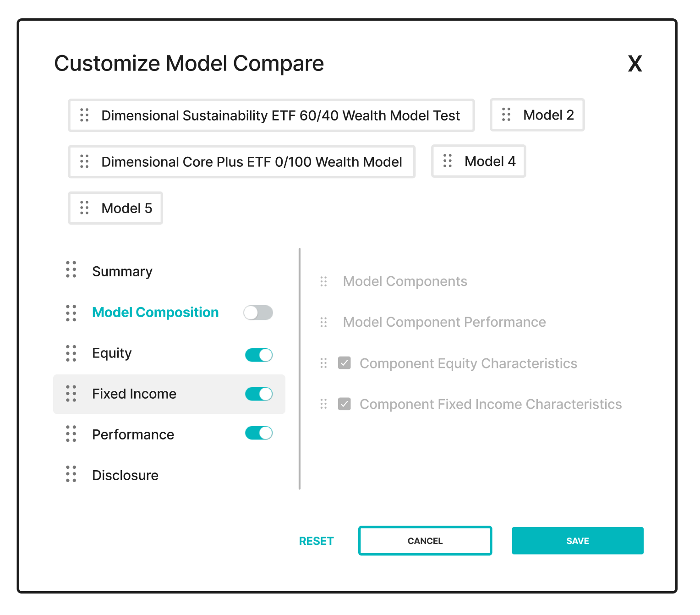The image size is (700, 615).
Task: Click drag handle on Model 5 chip
Action: 84,208
